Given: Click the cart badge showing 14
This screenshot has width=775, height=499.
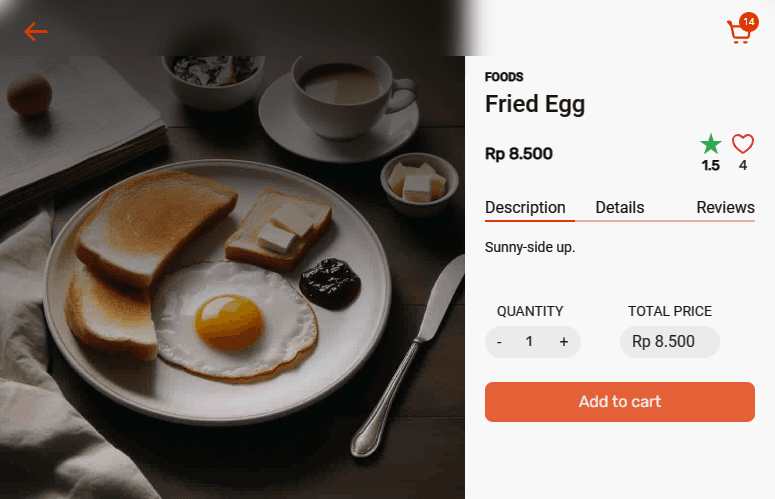Looking at the screenshot, I should pos(748,21).
